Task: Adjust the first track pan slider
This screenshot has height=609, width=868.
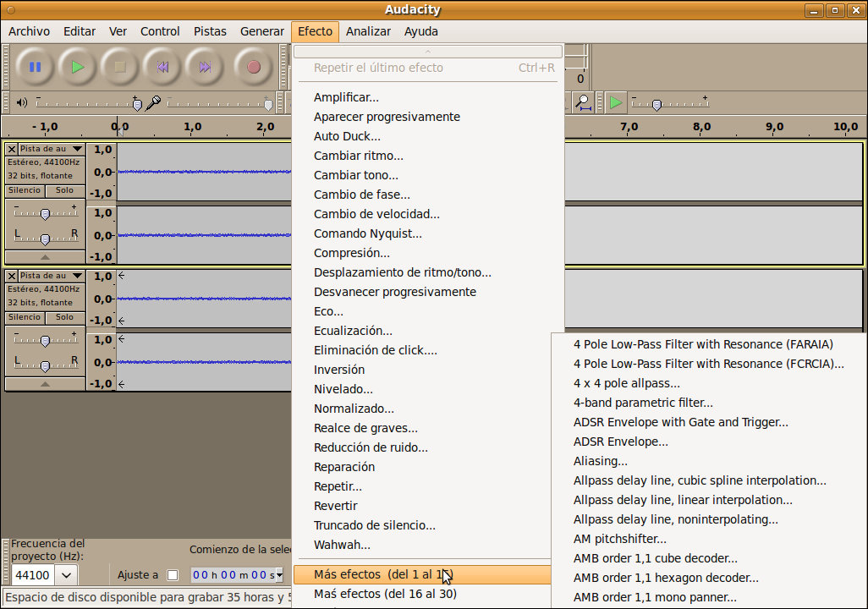Action: pyautogui.click(x=46, y=239)
